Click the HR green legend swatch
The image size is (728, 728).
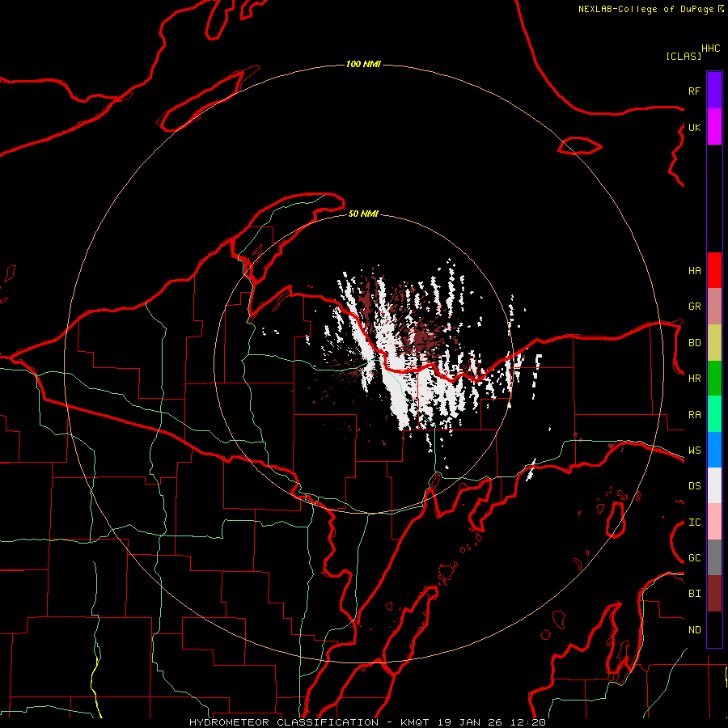pyautogui.click(x=714, y=378)
